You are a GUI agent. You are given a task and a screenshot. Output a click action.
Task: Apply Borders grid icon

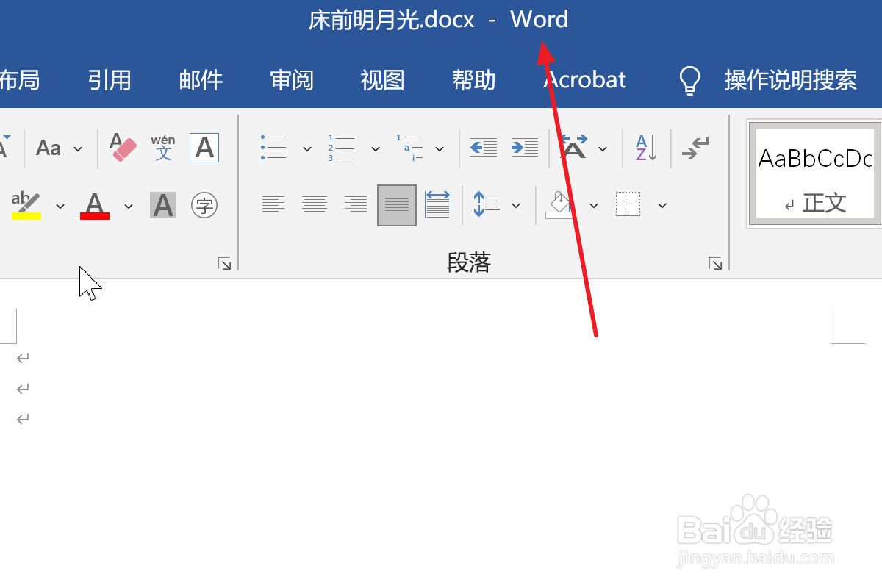coord(628,205)
